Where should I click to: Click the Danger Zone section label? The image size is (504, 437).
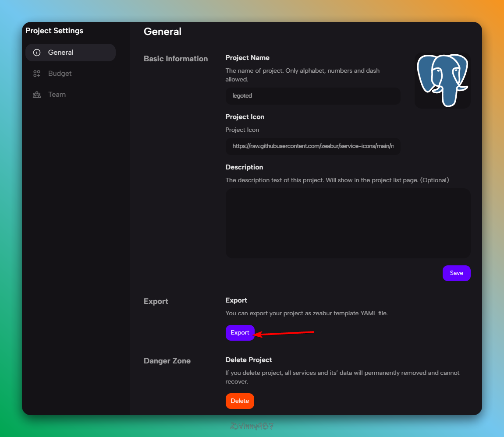[167, 361]
